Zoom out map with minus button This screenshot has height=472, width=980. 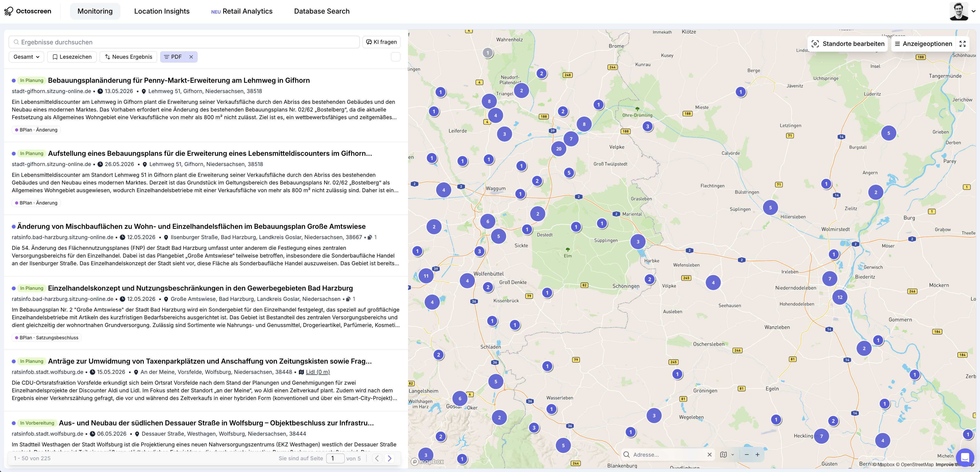coord(747,455)
